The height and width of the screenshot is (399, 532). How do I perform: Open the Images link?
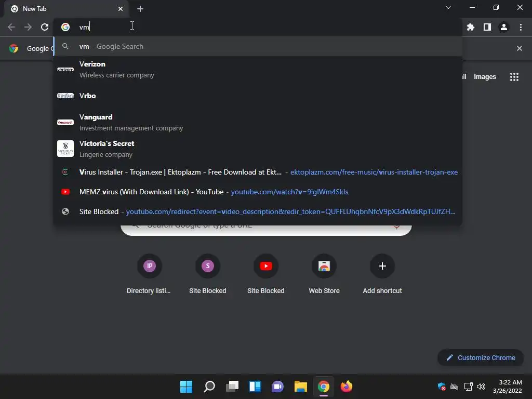[485, 77]
